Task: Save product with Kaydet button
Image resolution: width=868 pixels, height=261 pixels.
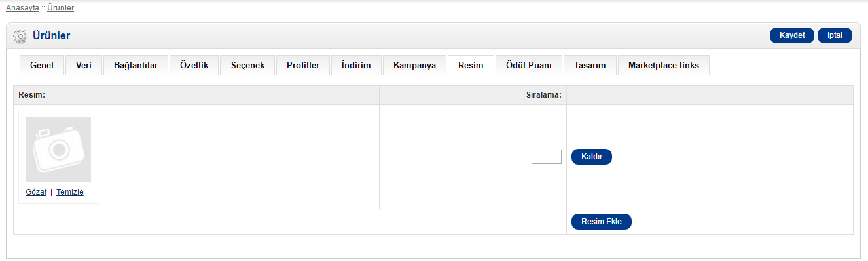Action: [792, 35]
